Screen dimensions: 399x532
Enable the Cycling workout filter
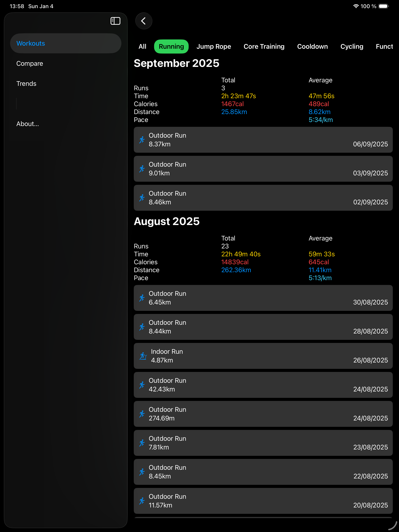point(352,46)
